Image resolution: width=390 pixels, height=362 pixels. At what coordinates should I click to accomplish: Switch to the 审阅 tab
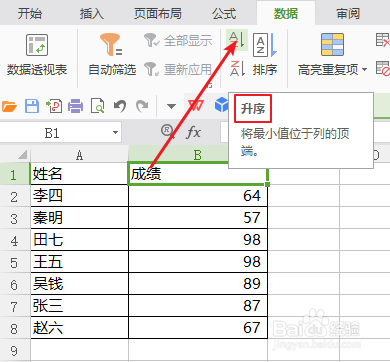click(348, 14)
